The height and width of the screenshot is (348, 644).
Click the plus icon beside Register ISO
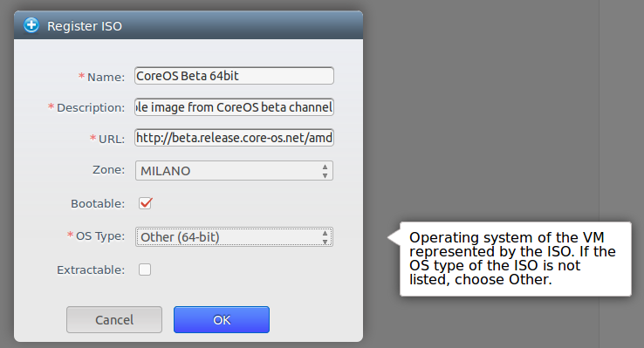tap(31, 25)
